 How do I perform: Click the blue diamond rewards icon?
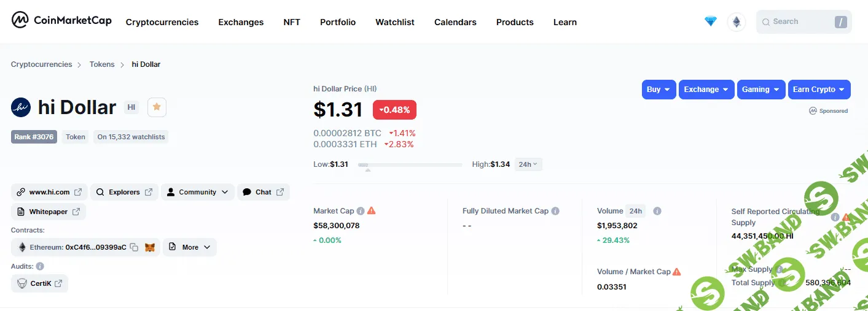(x=710, y=21)
